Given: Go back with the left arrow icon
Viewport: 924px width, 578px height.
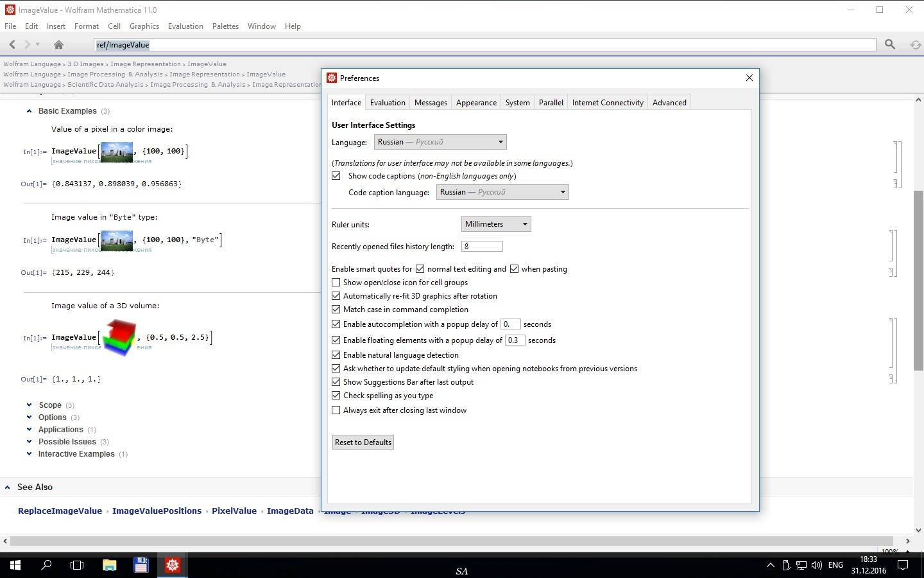Looking at the screenshot, I should tap(12, 44).
